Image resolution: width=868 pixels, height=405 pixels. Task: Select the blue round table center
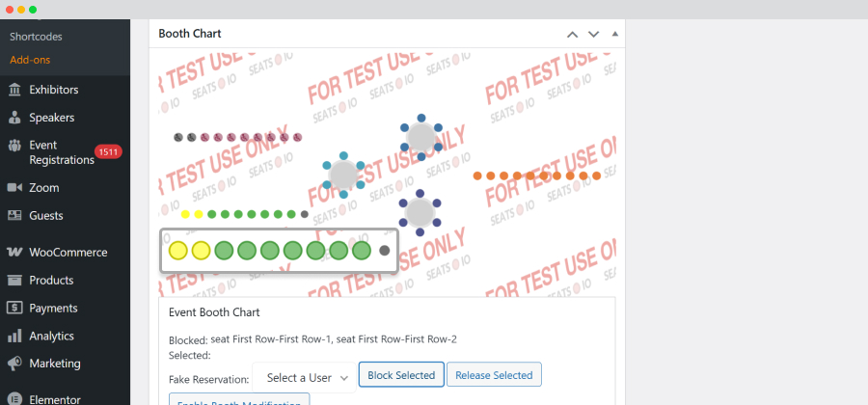421,137
